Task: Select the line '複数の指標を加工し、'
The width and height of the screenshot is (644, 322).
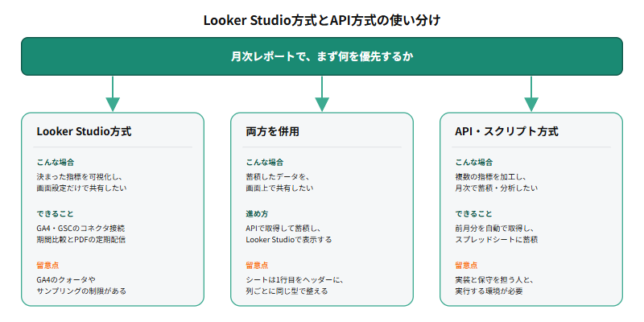Action: tap(491, 176)
